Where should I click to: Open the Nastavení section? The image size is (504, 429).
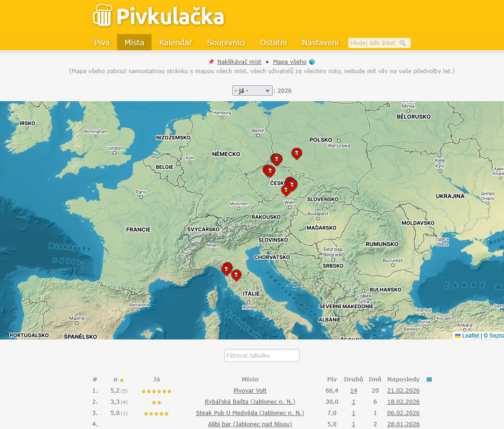click(x=320, y=42)
